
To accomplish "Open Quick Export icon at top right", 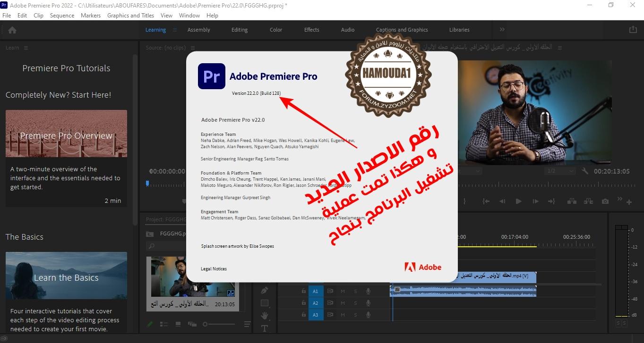I will [x=633, y=29].
